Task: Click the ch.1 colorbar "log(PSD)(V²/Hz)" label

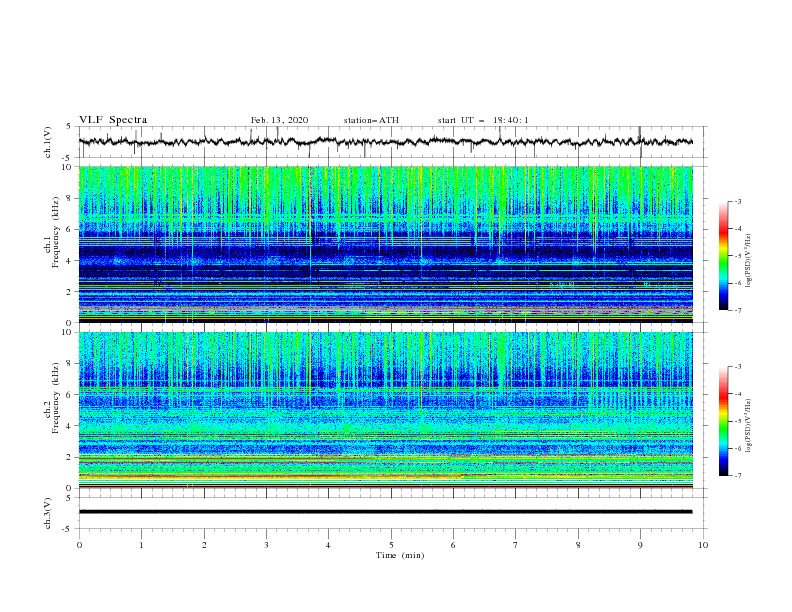Action: [x=749, y=261]
